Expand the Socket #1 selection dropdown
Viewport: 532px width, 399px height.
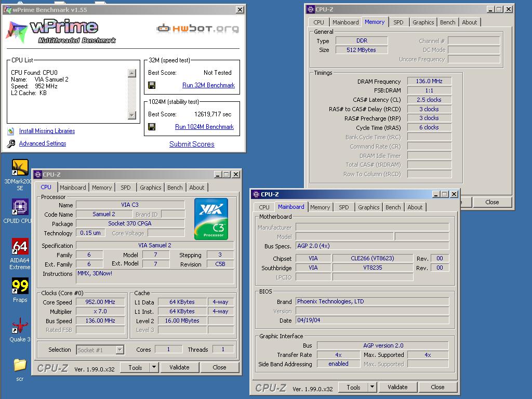pos(120,350)
